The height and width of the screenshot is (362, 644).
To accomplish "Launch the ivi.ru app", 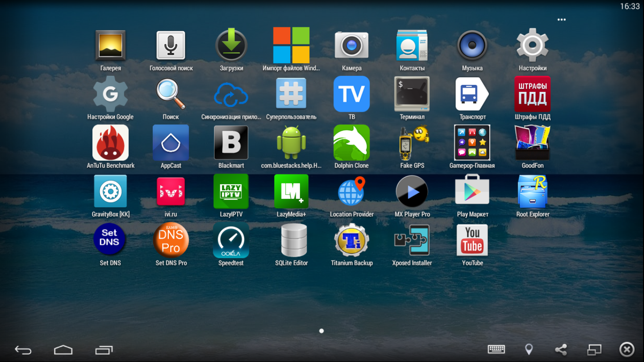I will (x=171, y=191).
